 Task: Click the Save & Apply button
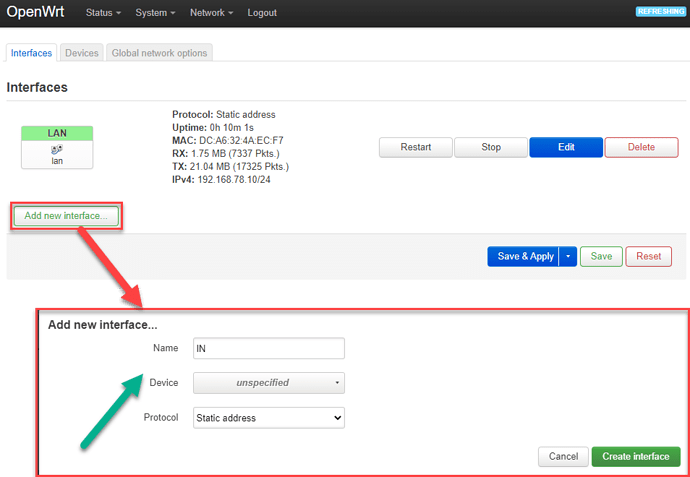coord(523,256)
